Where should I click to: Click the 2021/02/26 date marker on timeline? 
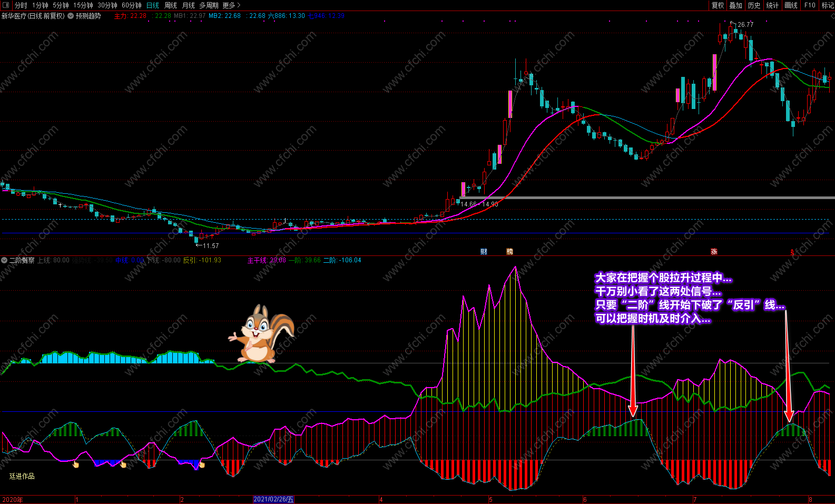click(273, 499)
